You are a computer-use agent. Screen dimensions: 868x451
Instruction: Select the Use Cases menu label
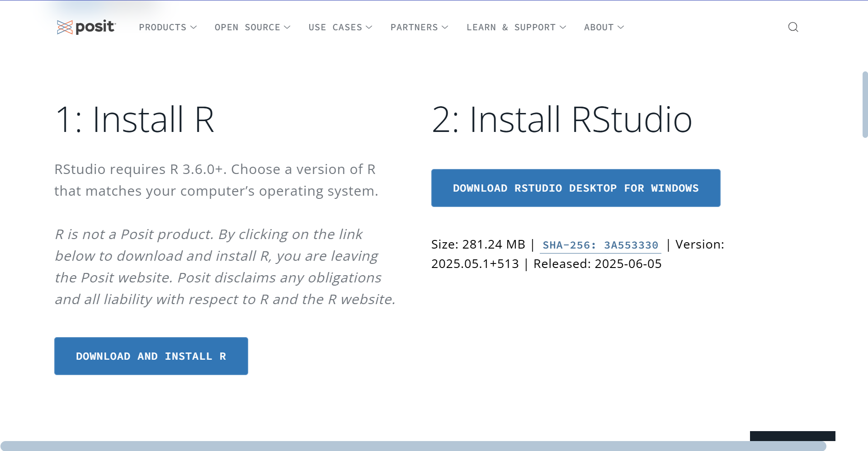coord(335,28)
